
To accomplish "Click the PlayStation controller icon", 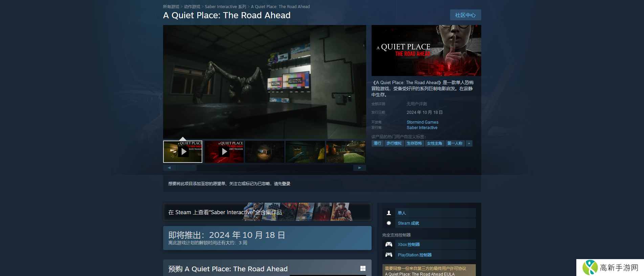I will click(x=389, y=255).
